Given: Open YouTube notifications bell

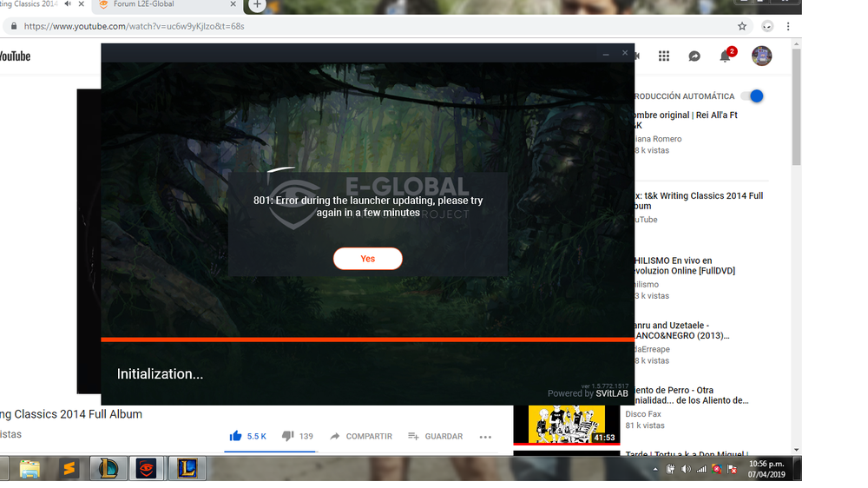Looking at the screenshot, I should (x=725, y=56).
